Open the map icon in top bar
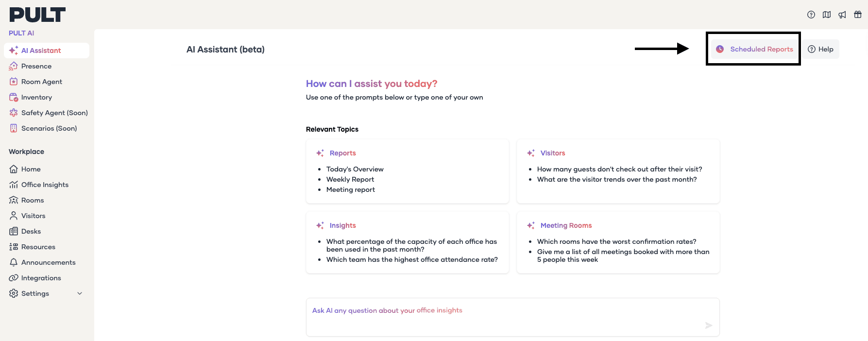The height and width of the screenshot is (341, 868). [827, 15]
